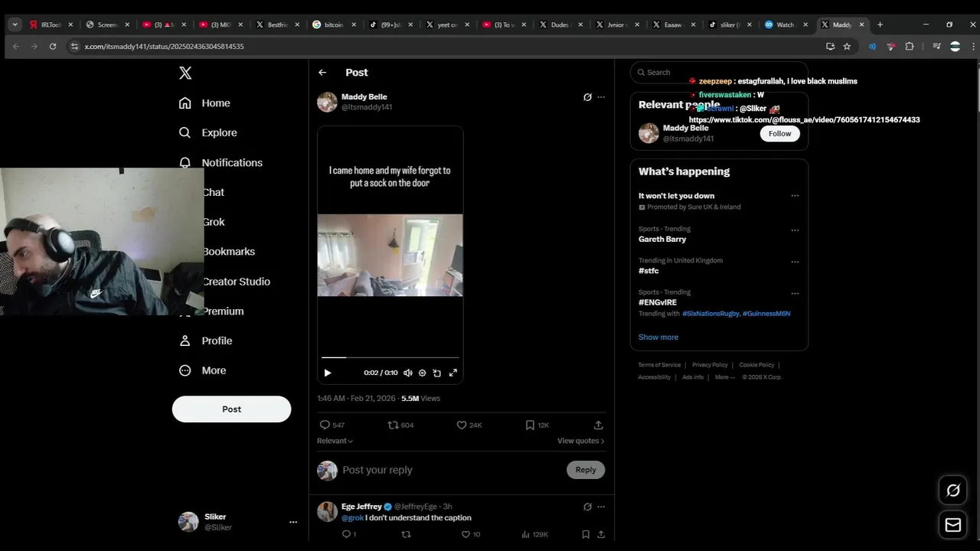Open Maddy Belle's profile avatar on the post
Image resolution: width=980 pixels, height=551 pixels.
coord(327,102)
